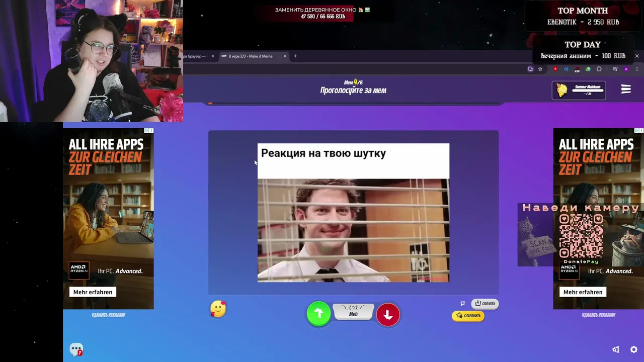
Task: Open a new browser tab
Action: pyautogui.click(x=295, y=56)
